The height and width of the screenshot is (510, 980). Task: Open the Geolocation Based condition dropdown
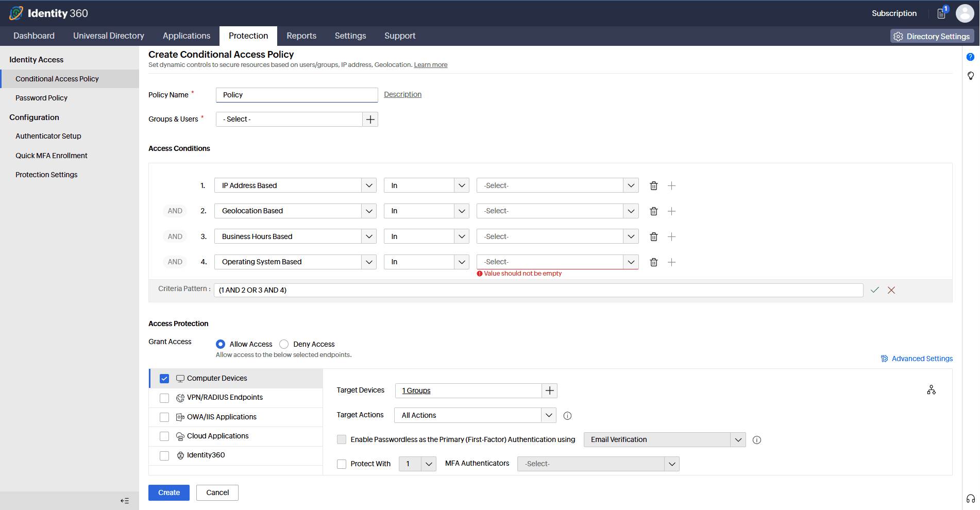(295, 211)
